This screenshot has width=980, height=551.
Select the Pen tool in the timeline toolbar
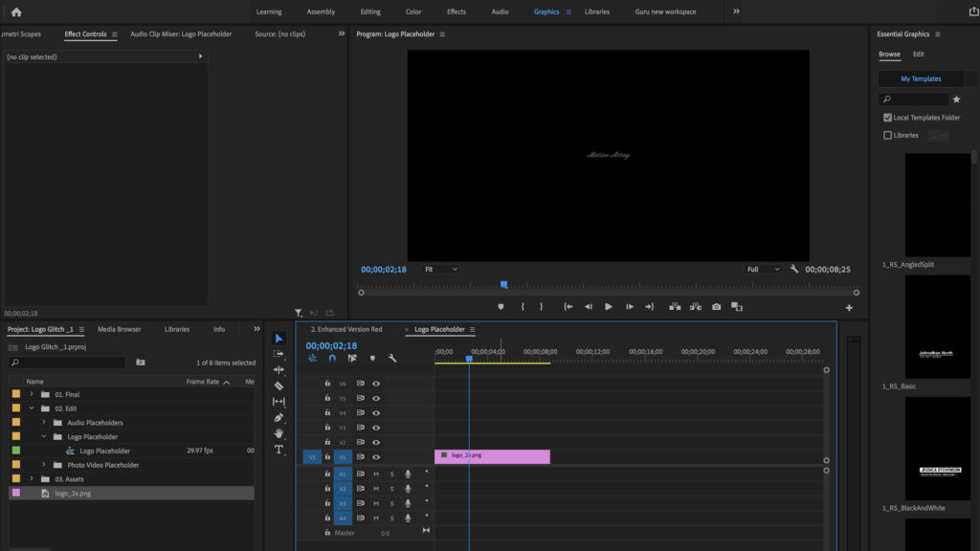coord(278,417)
